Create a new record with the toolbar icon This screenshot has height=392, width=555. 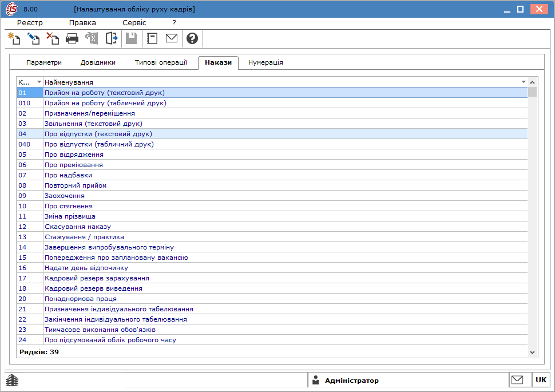coord(14,38)
